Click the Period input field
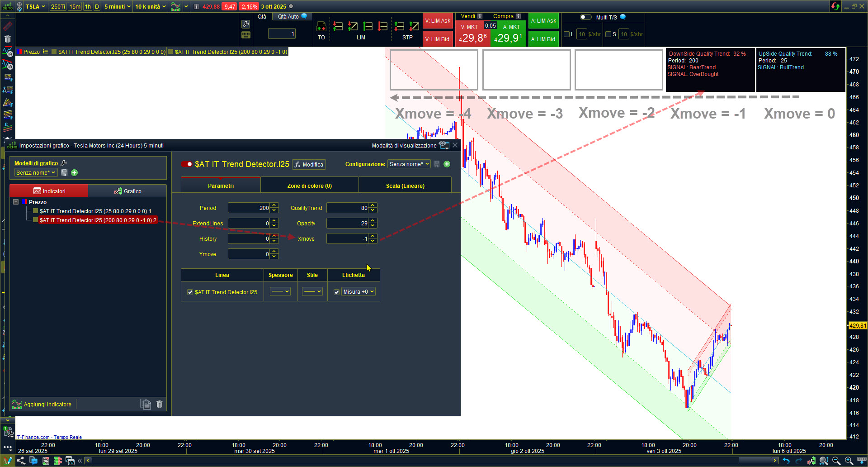 [249, 208]
